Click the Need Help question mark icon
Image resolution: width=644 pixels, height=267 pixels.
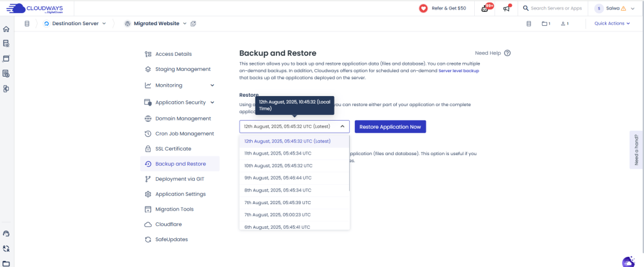pyautogui.click(x=507, y=53)
